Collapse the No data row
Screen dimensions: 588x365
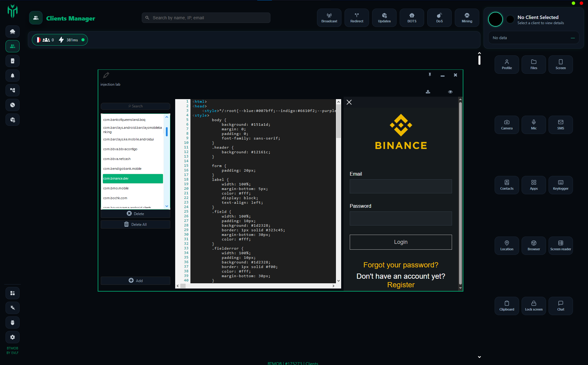[x=573, y=38]
